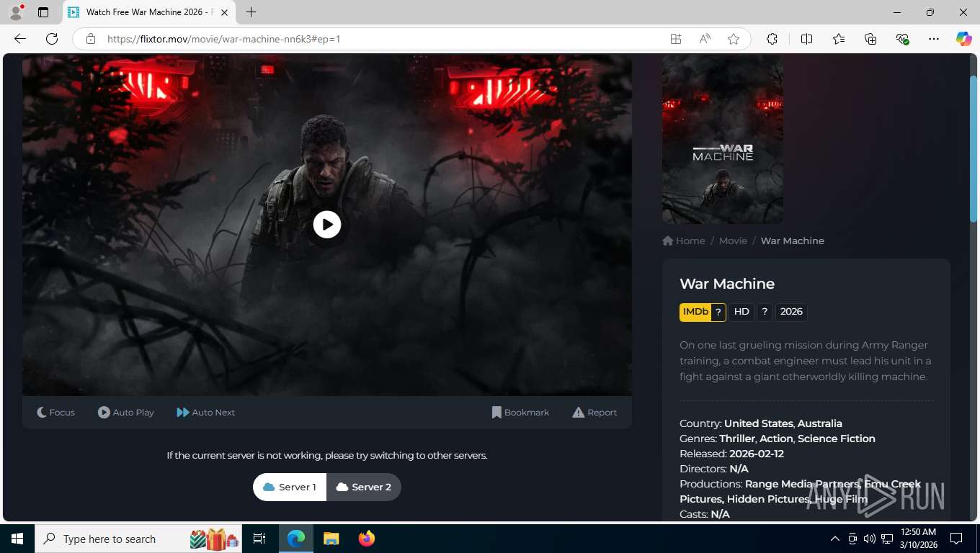Open the Australia country link
The image size is (980, 553).
coord(820,423)
